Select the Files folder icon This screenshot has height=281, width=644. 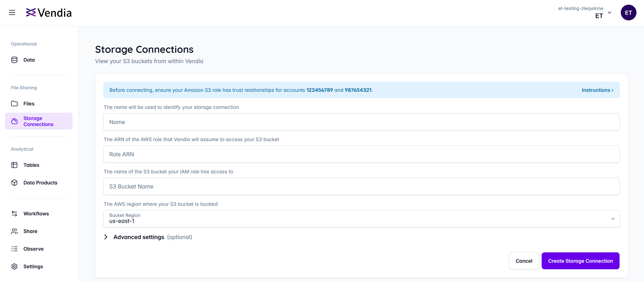point(14,104)
